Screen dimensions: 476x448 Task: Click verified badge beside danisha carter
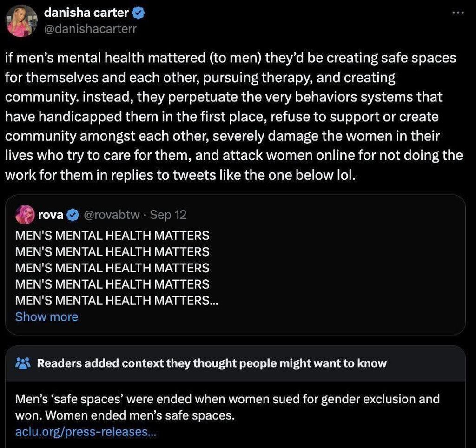coord(139,13)
